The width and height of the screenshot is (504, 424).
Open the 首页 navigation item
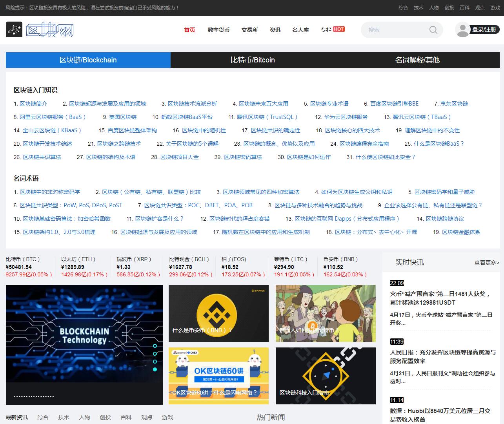pos(189,30)
